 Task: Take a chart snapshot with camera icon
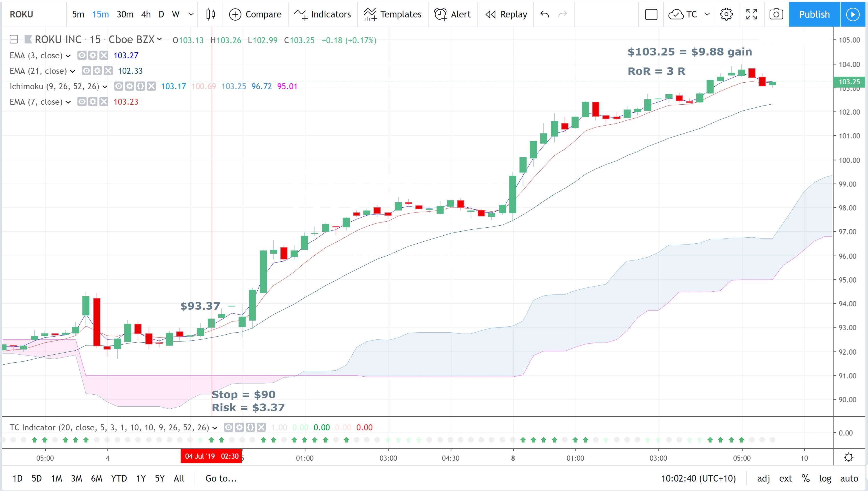pos(776,14)
